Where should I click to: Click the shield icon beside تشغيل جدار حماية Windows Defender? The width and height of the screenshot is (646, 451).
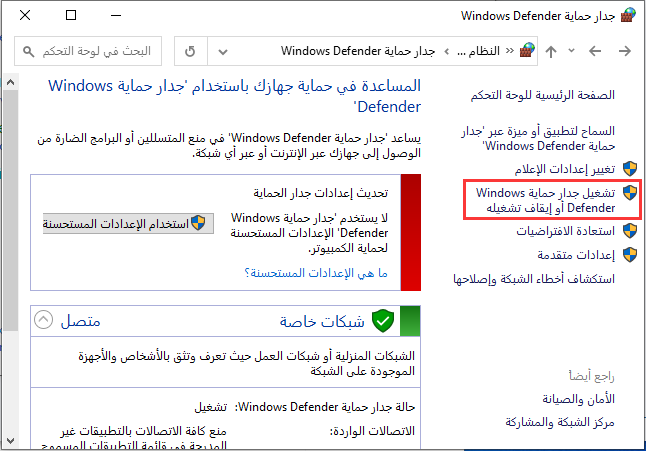click(x=630, y=192)
